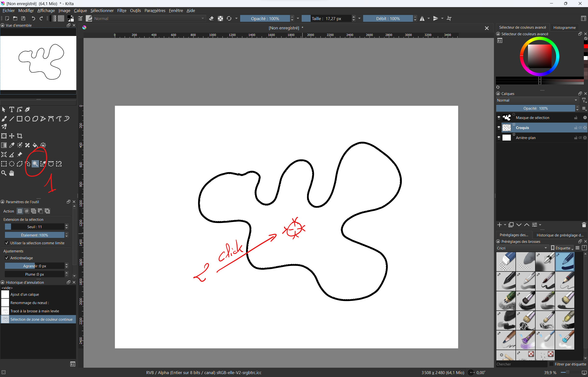Select the Zoom magnifier tool
Viewport: 588px width, 377px height.
pyautogui.click(x=4, y=173)
